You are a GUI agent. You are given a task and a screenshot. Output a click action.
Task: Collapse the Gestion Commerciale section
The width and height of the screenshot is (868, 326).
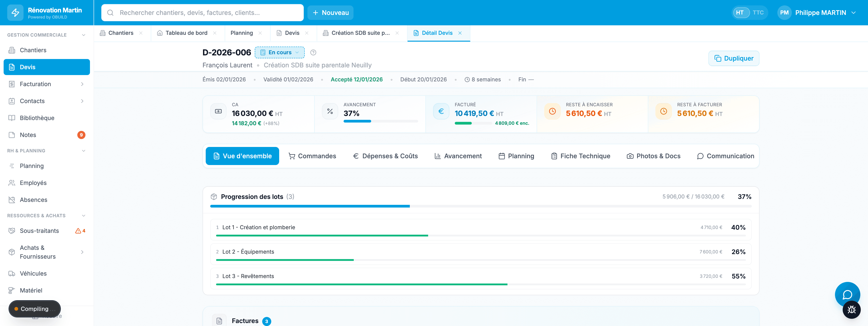(x=84, y=35)
